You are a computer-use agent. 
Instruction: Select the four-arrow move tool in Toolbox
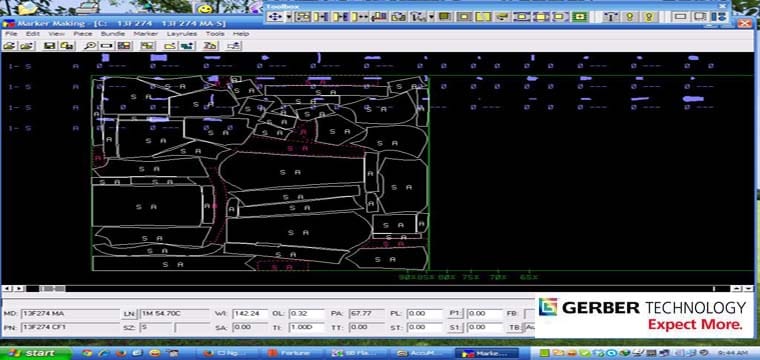coord(275,17)
